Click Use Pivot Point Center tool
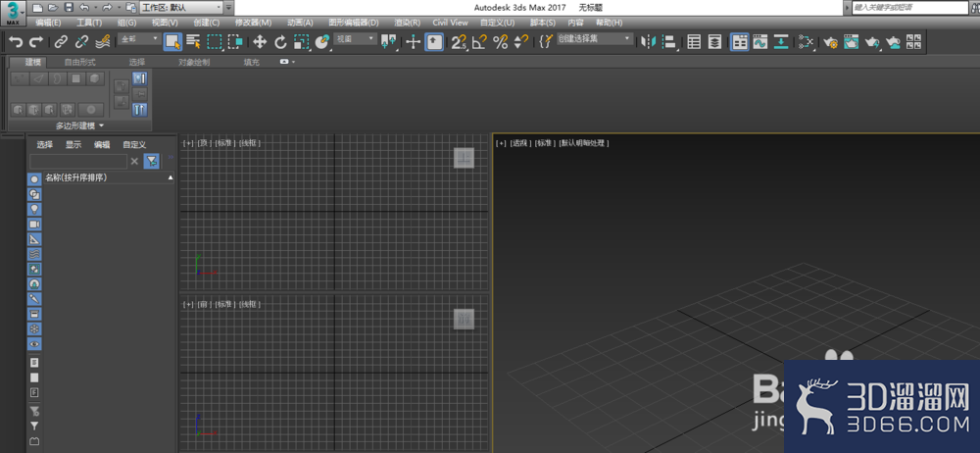This screenshot has height=453, width=980. point(389,42)
